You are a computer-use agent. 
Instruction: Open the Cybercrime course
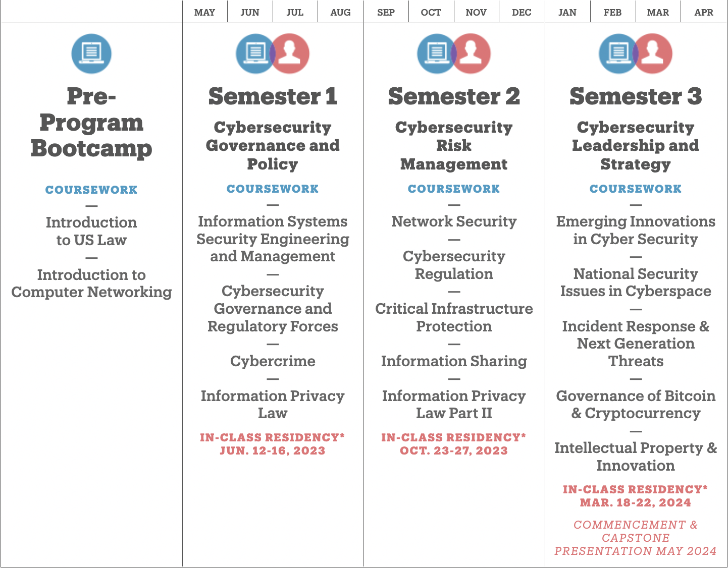pos(273,361)
